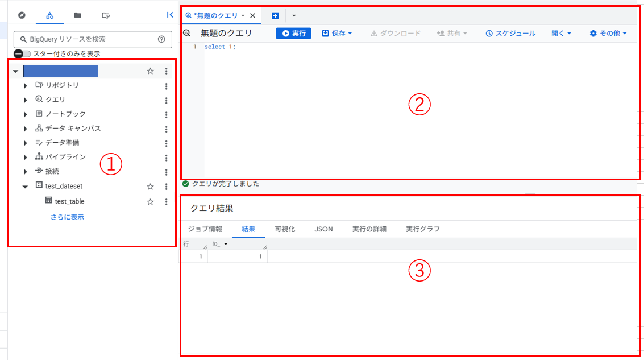The image size is (644, 360).
Task: Star the test_table table
Action: point(151,201)
